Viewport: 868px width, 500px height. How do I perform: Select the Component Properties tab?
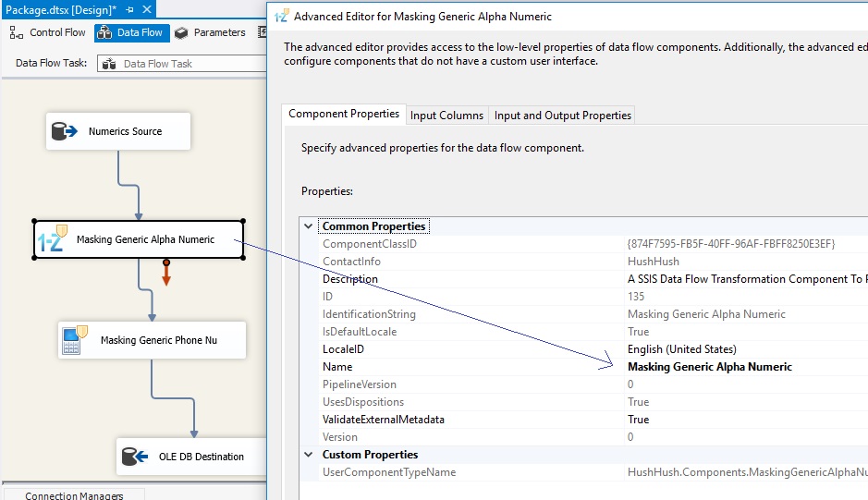click(344, 114)
